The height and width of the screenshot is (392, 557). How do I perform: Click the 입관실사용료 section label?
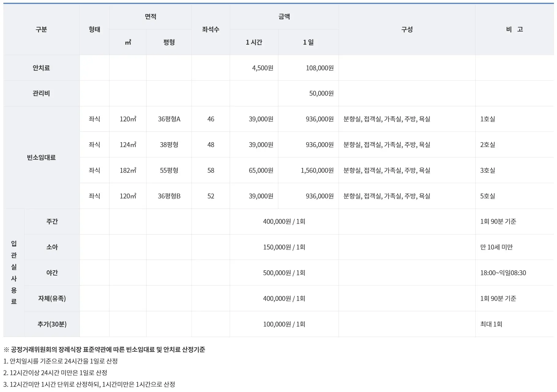(13, 273)
